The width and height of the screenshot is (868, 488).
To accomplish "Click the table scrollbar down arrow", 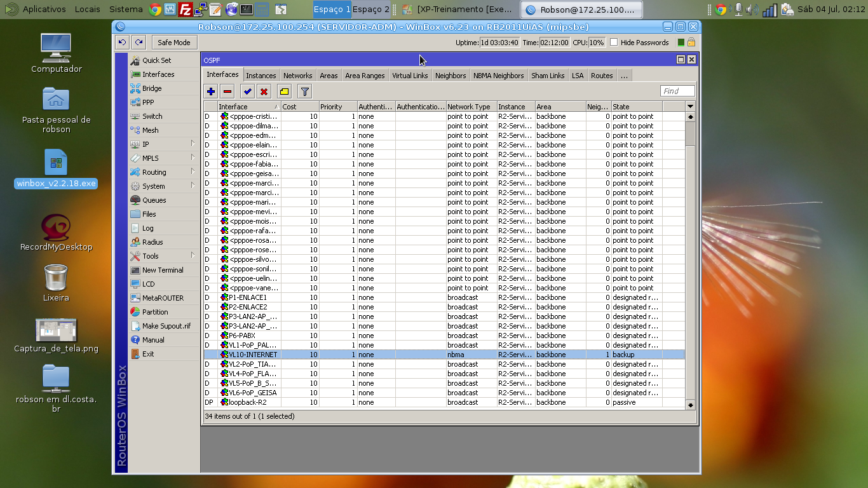I will pyautogui.click(x=690, y=405).
